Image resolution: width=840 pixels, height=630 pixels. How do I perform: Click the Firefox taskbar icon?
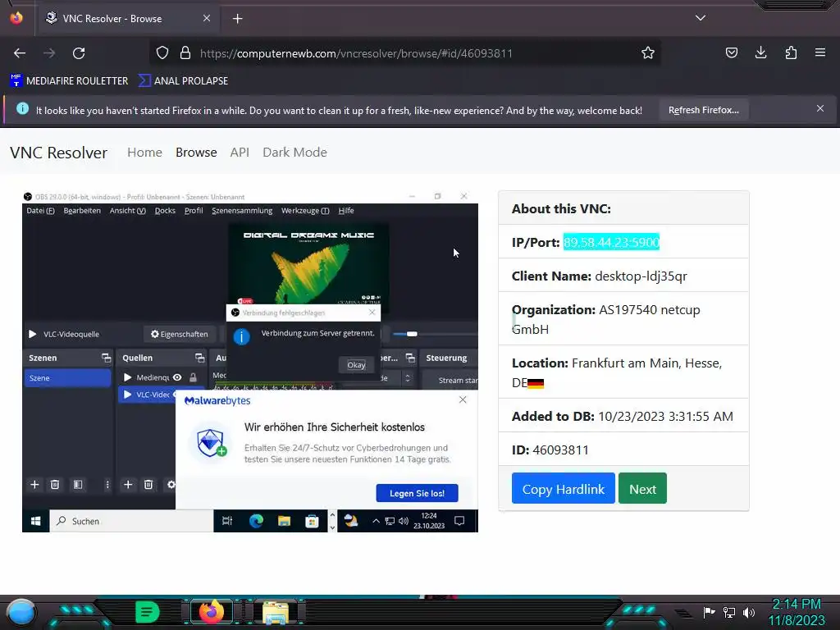[x=211, y=612]
